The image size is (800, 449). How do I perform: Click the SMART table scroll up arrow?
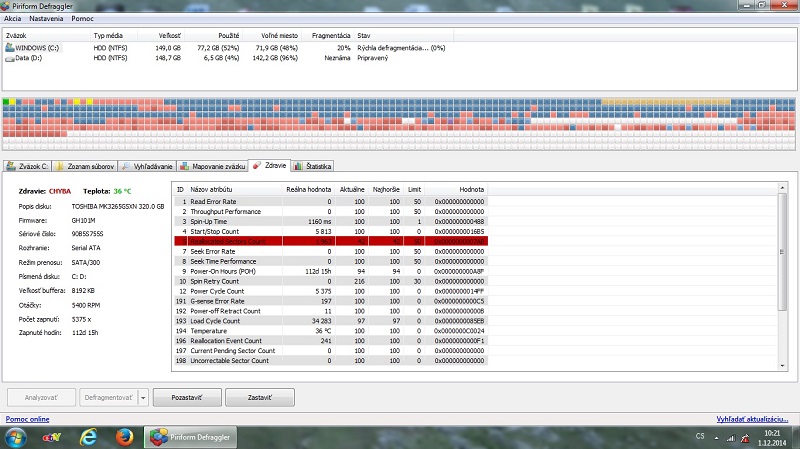783,188
